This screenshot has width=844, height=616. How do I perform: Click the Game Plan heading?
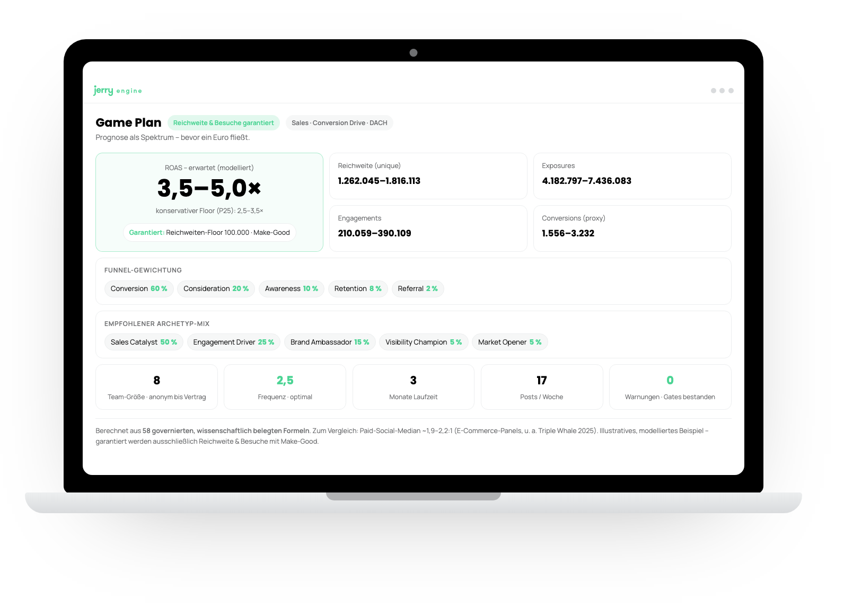[128, 122]
